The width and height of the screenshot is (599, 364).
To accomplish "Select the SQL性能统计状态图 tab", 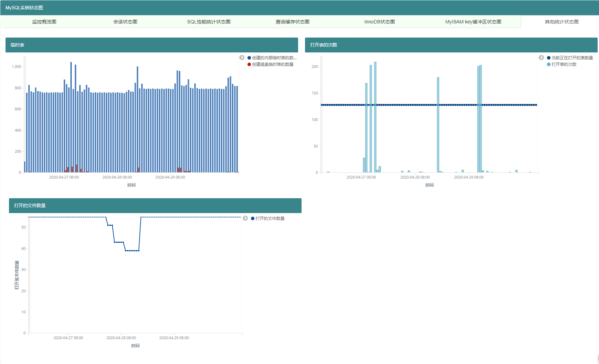I will point(209,22).
